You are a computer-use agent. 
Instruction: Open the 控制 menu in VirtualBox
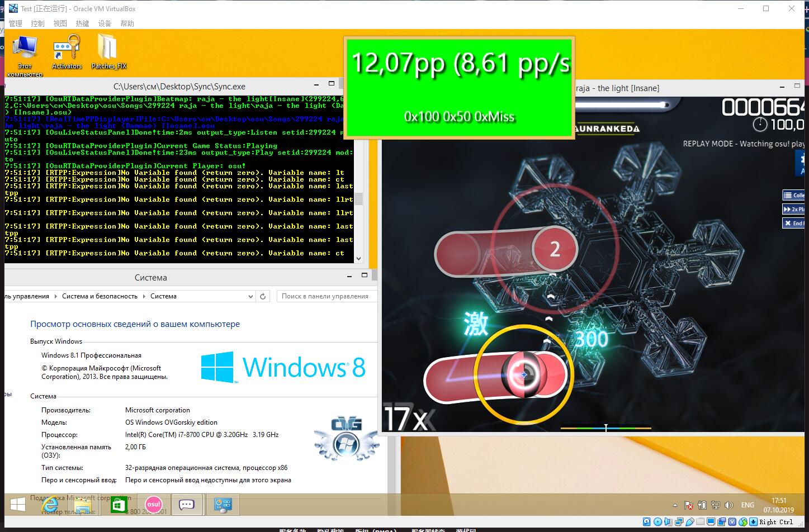pos(37,23)
